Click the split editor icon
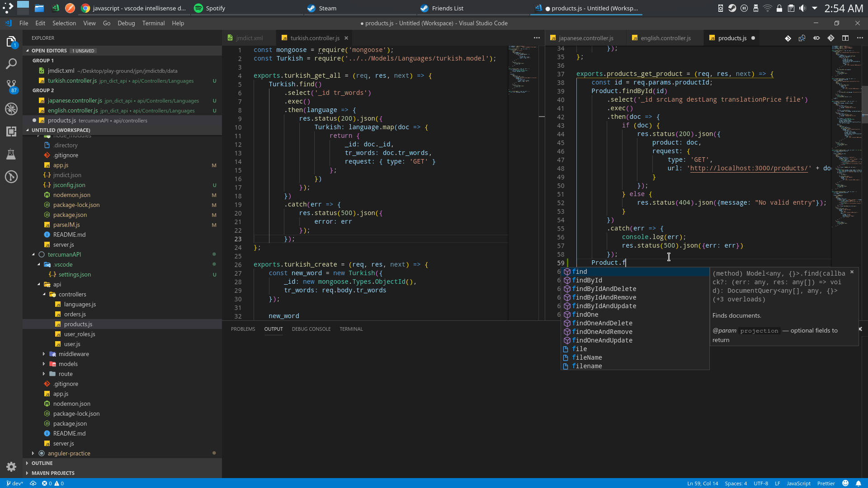 (x=845, y=38)
